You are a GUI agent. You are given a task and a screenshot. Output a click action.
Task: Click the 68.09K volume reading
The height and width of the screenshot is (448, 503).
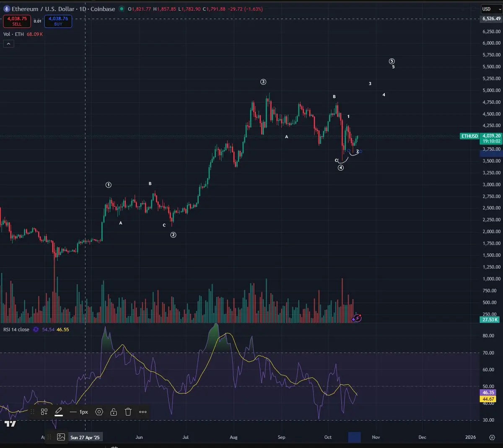(35, 34)
